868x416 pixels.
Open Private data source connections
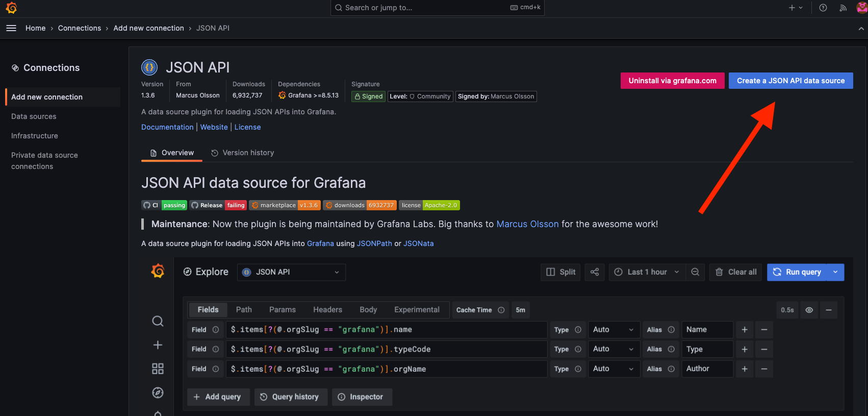pos(44,161)
